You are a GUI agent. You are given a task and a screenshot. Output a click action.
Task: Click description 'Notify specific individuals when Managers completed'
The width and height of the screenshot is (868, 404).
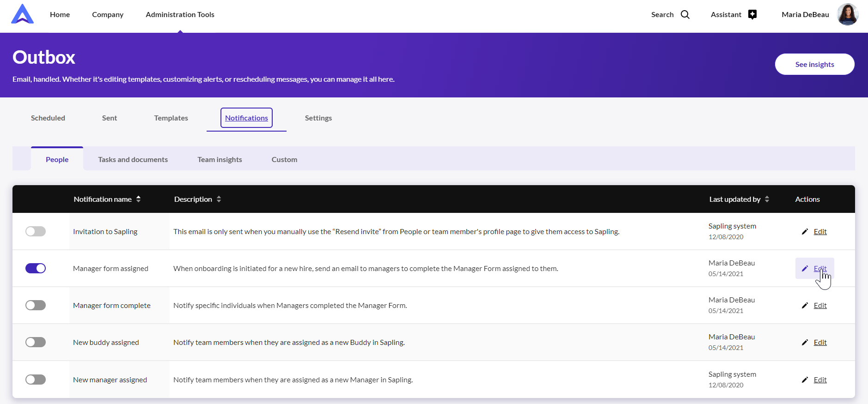pos(290,306)
